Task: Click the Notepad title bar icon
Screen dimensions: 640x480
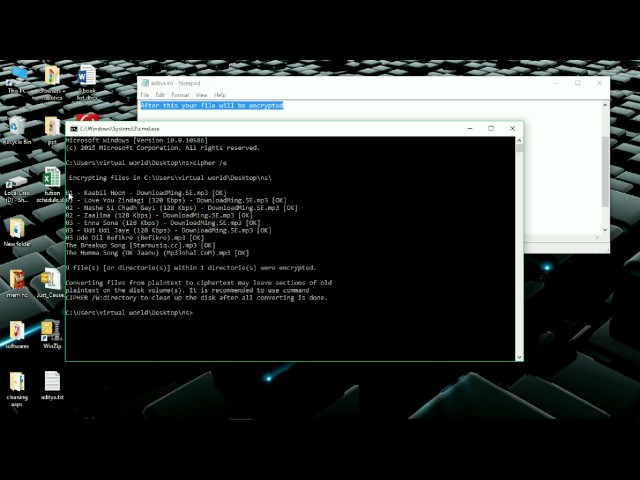Action: (144, 83)
